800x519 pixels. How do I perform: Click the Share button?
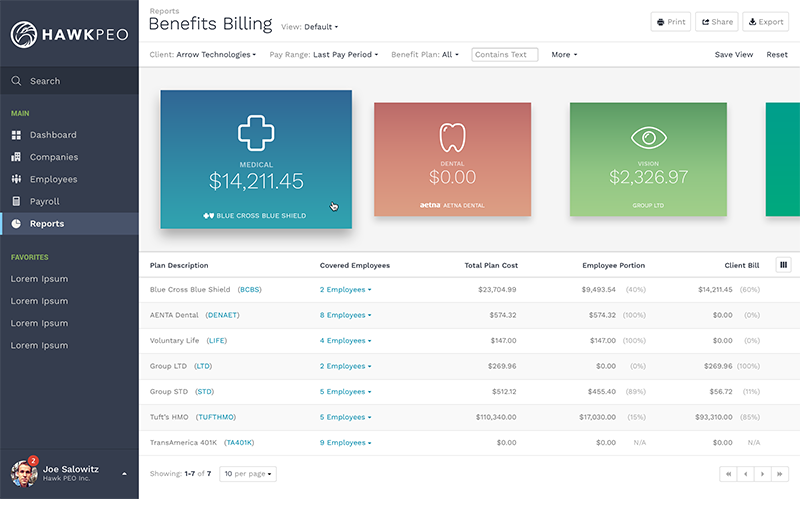[x=717, y=22]
